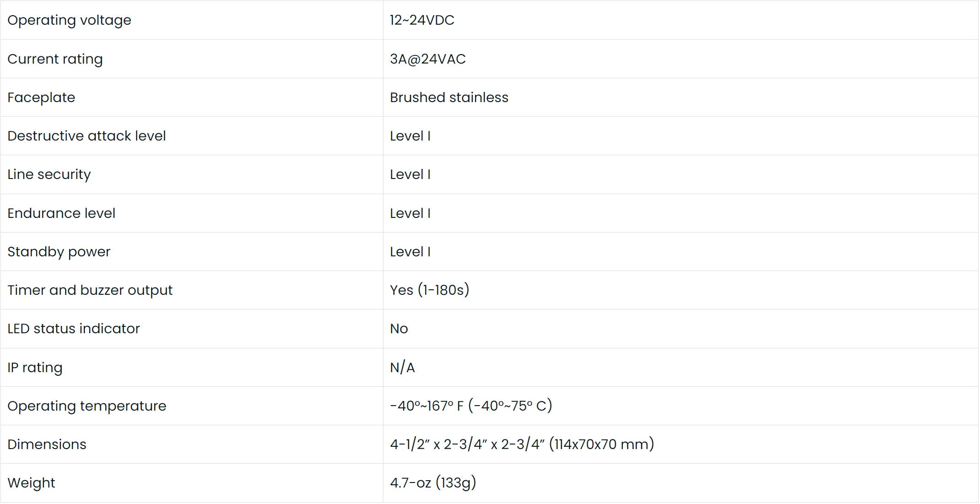
Task: Click the "Operating voltage" row label
Action: 69,20
